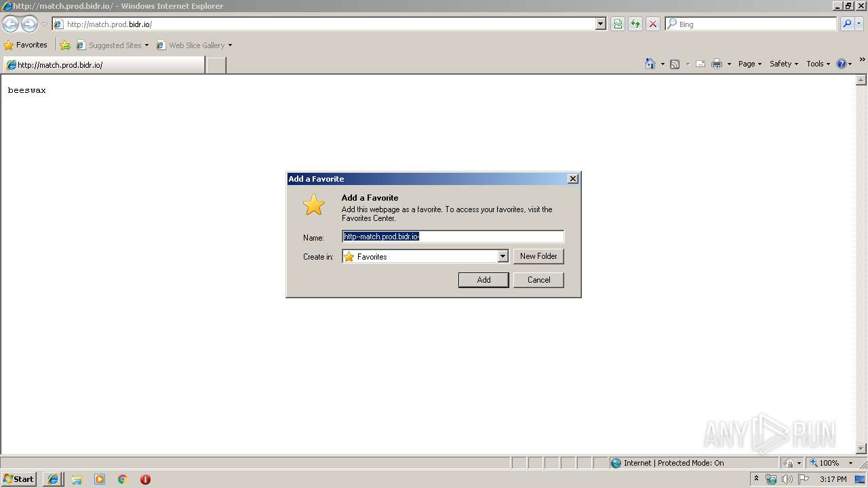Open a new blank tab
Viewport: 868px width, 488px height.
pyautogui.click(x=216, y=65)
